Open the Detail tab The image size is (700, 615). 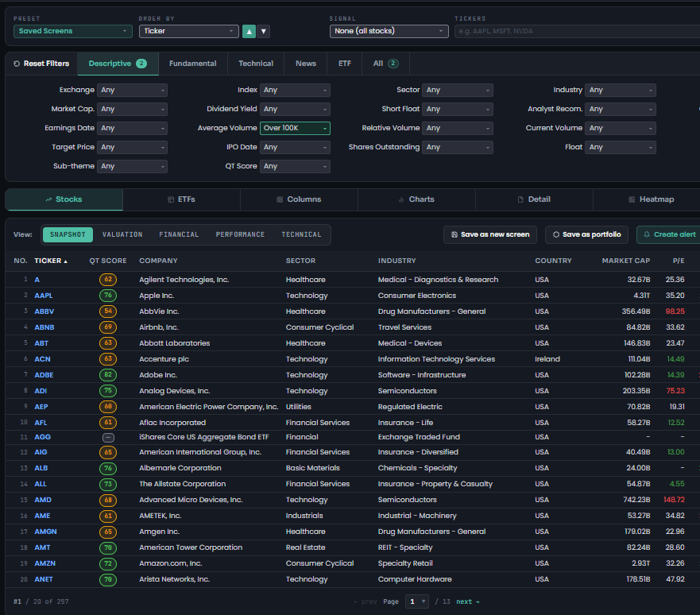point(535,199)
